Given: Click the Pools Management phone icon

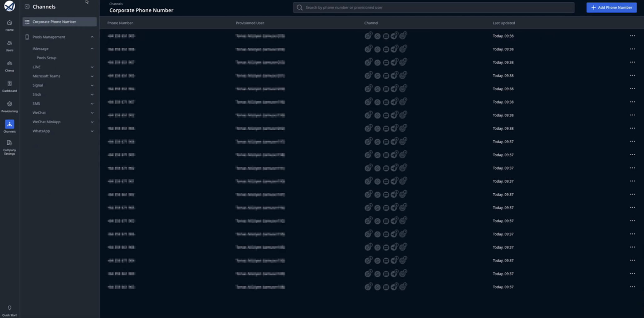Looking at the screenshot, I should click(x=27, y=37).
